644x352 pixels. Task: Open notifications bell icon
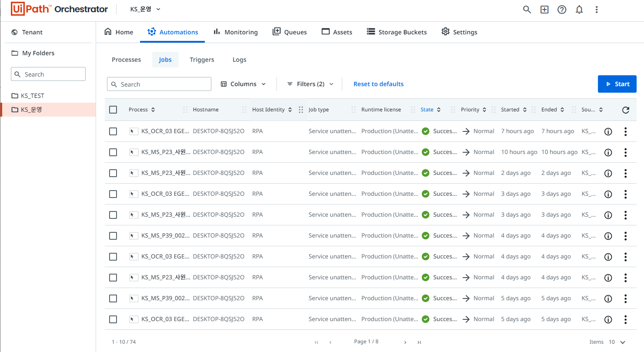[x=579, y=10]
